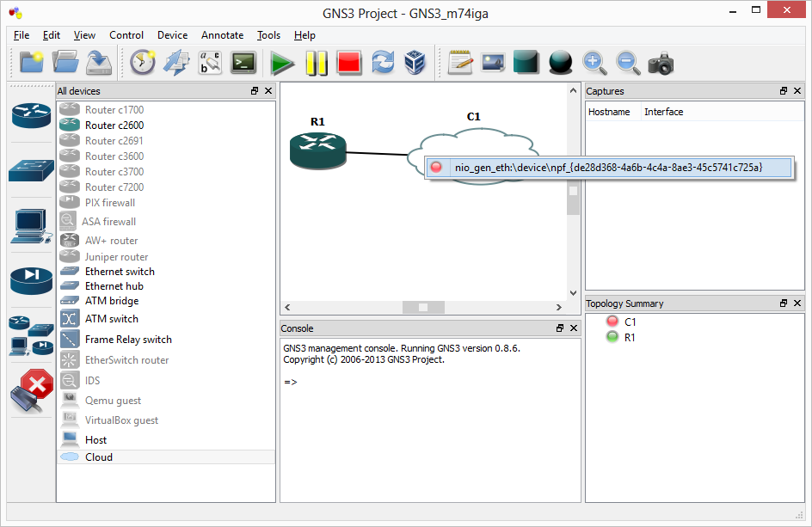This screenshot has width=812, height=527.
Task: Zoom in with the magnifier plus icon
Action: pyautogui.click(x=594, y=63)
